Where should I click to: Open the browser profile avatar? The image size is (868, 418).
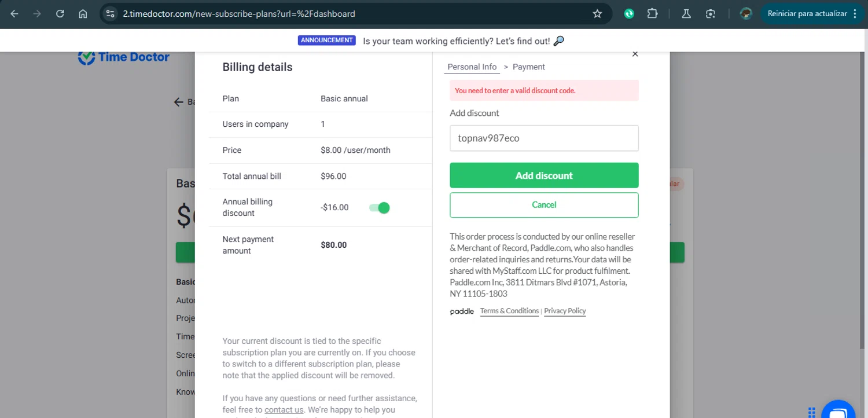[x=746, y=14]
